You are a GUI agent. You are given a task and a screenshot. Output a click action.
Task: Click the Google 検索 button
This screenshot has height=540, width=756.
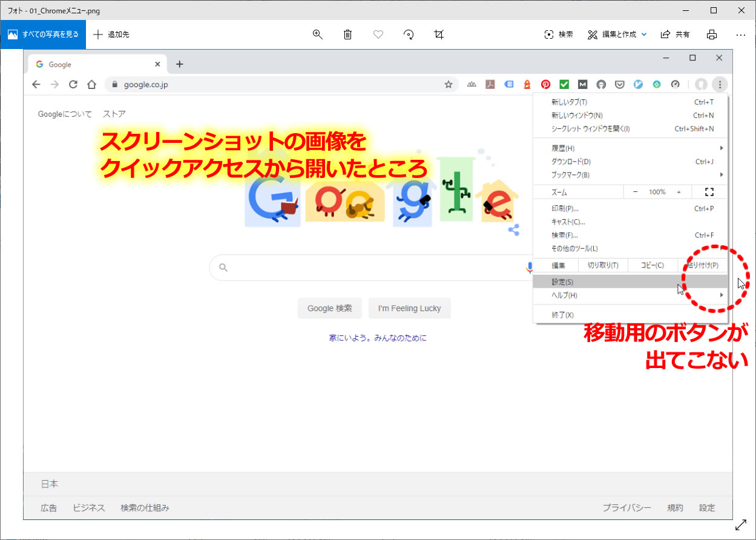(x=330, y=308)
